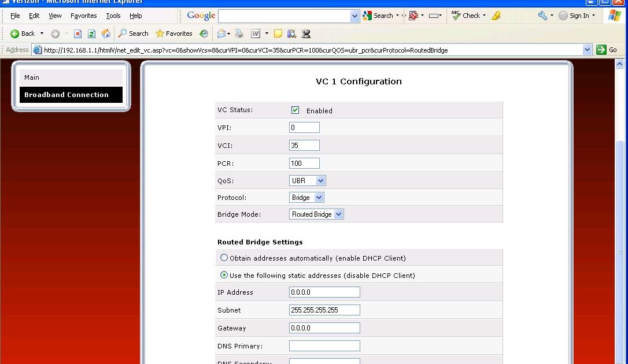Click the Google Search button icon

367,16
